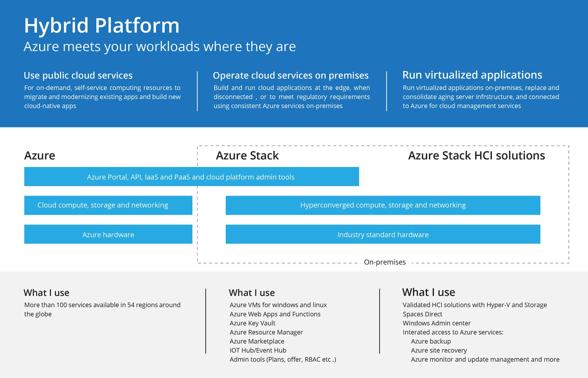The image size is (588, 378).
Task: Click the 'Hybrid Platform' title
Action: pos(102,26)
